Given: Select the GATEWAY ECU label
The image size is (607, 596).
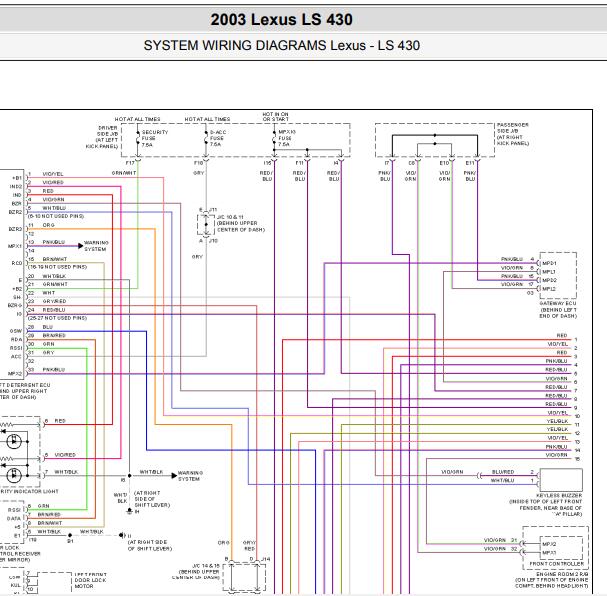Looking at the screenshot, I should (x=558, y=310).
